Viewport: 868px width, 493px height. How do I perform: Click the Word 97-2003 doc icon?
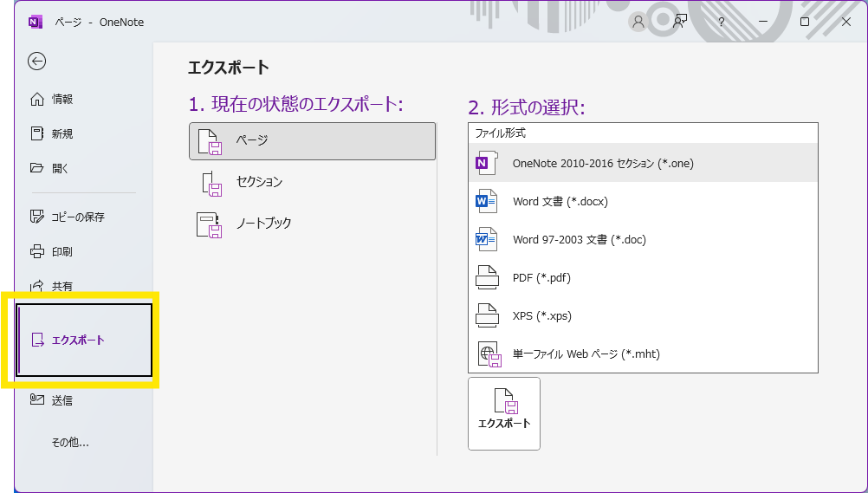(x=487, y=239)
